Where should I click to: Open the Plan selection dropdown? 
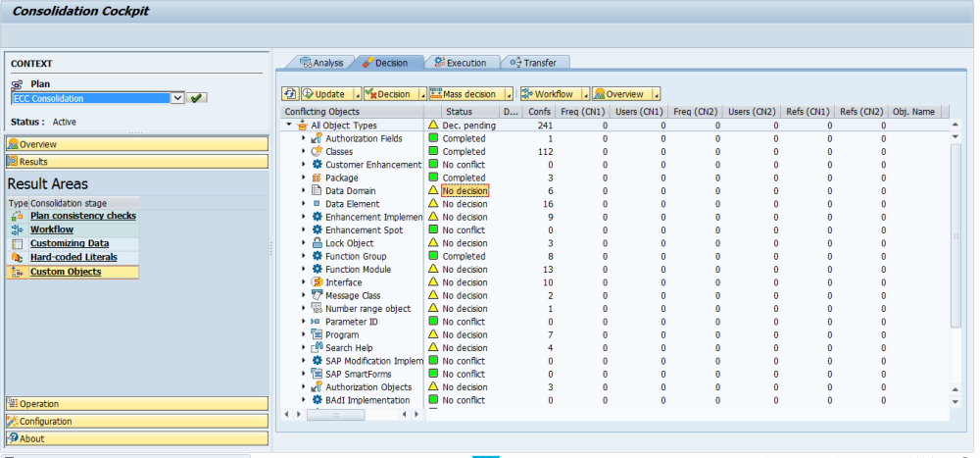point(177,98)
